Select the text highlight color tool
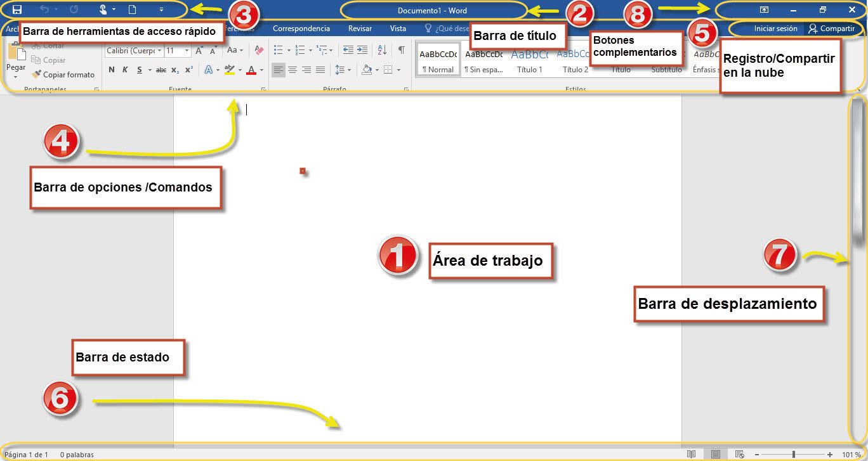Viewport: 868px width, 461px height. [x=228, y=69]
